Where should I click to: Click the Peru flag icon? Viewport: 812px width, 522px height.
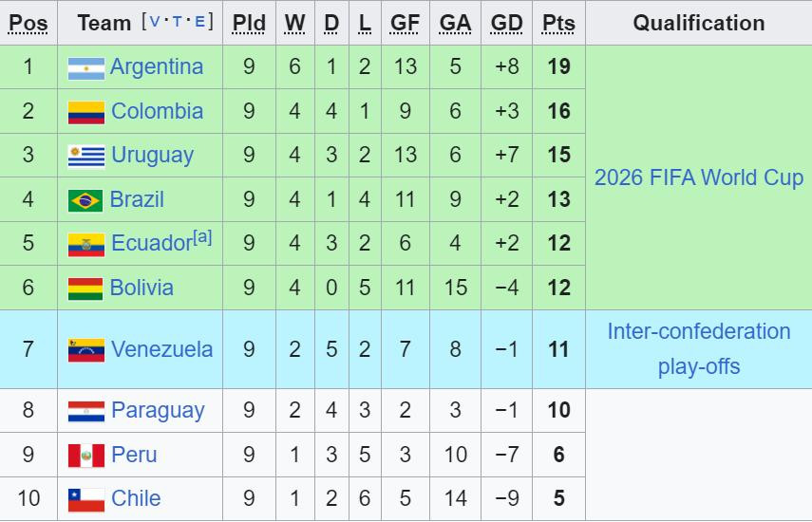(85, 456)
